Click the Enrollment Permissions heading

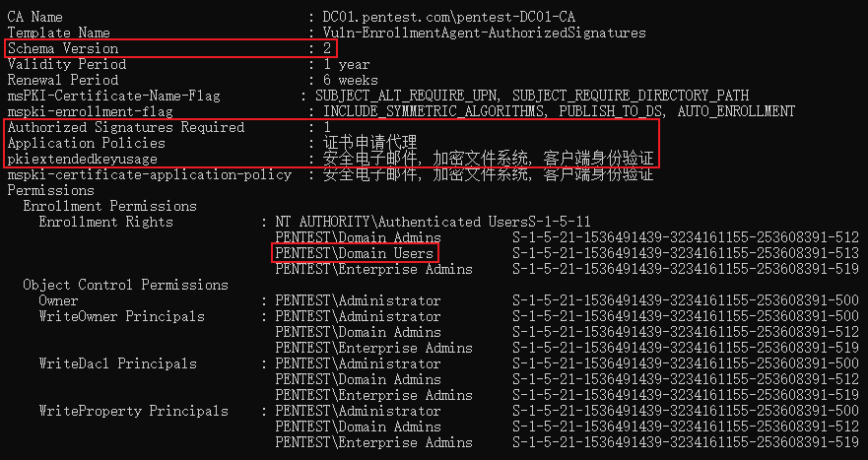pos(109,206)
